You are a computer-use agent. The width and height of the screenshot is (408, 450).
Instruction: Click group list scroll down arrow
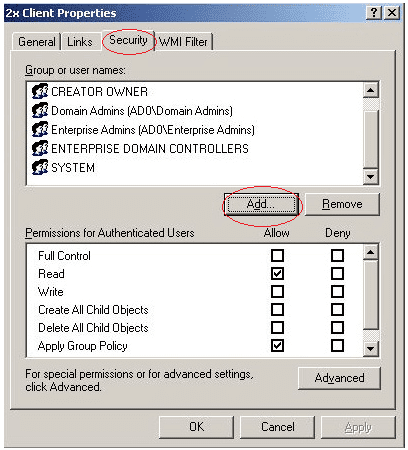tap(371, 177)
